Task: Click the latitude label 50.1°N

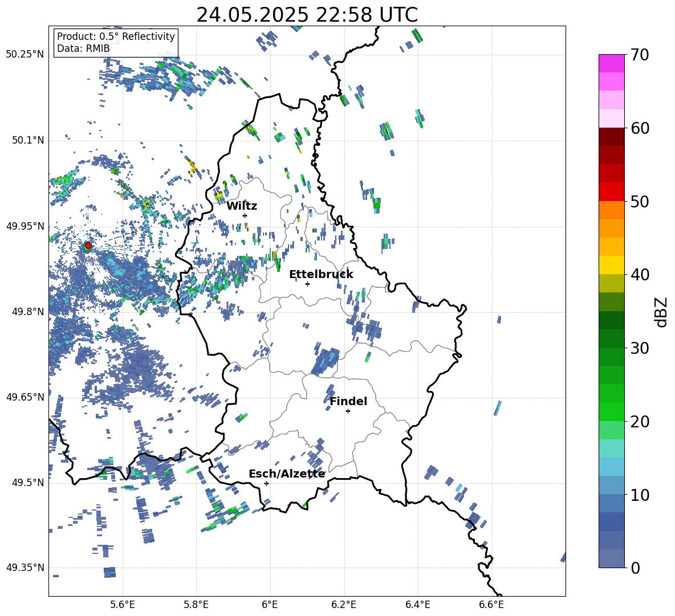Action: 27,141
